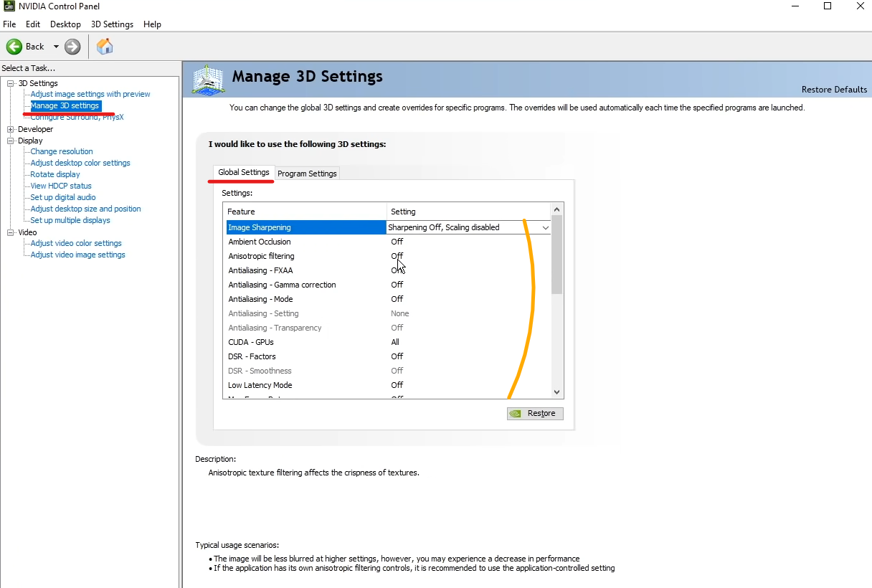Click the Restore button with NVIDIA logo

point(535,413)
